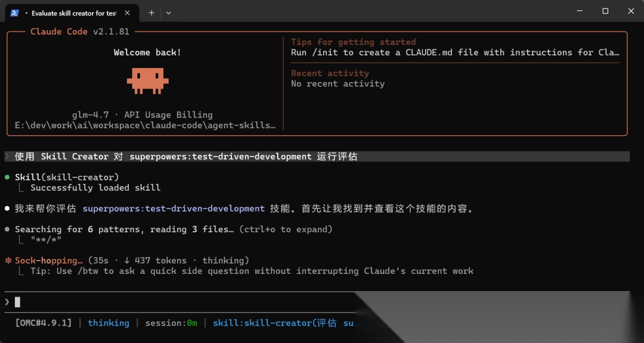This screenshot has height=343, width=644.
Task: Click the user prompt line about Skill Creator
Action: click(317, 157)
